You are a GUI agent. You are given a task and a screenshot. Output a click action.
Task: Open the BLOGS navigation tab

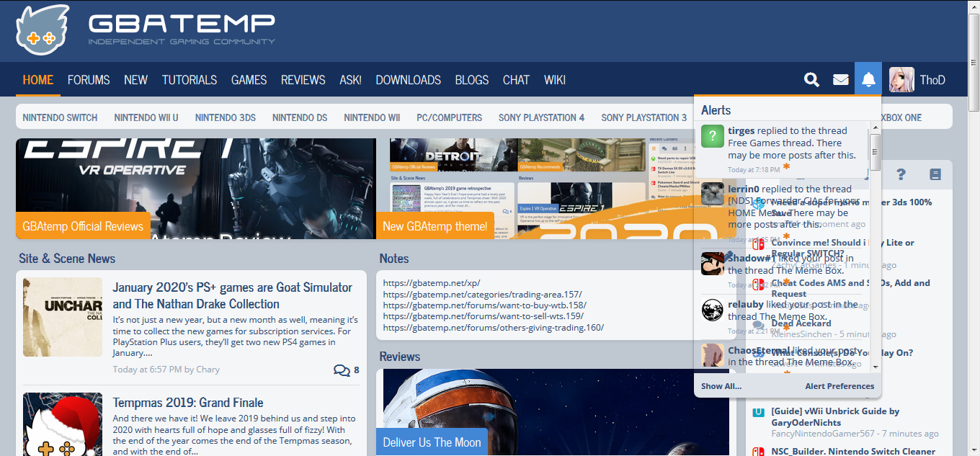pos(472,80)
